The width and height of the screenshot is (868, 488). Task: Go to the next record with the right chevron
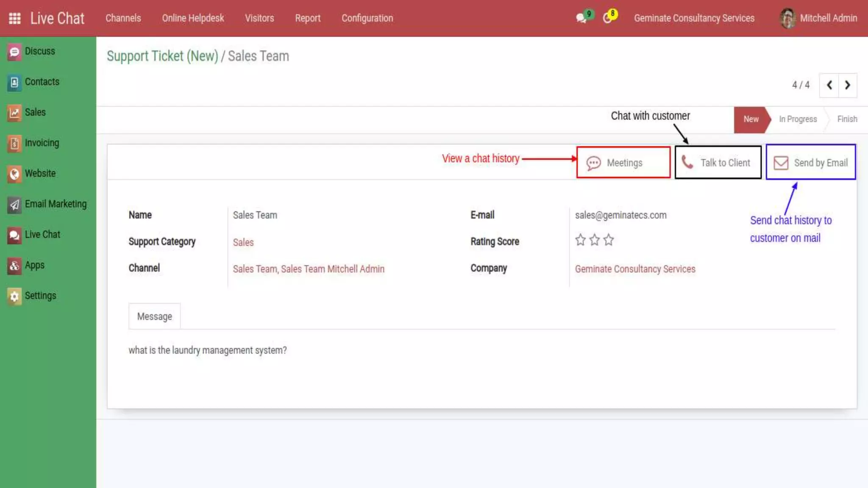848,85
